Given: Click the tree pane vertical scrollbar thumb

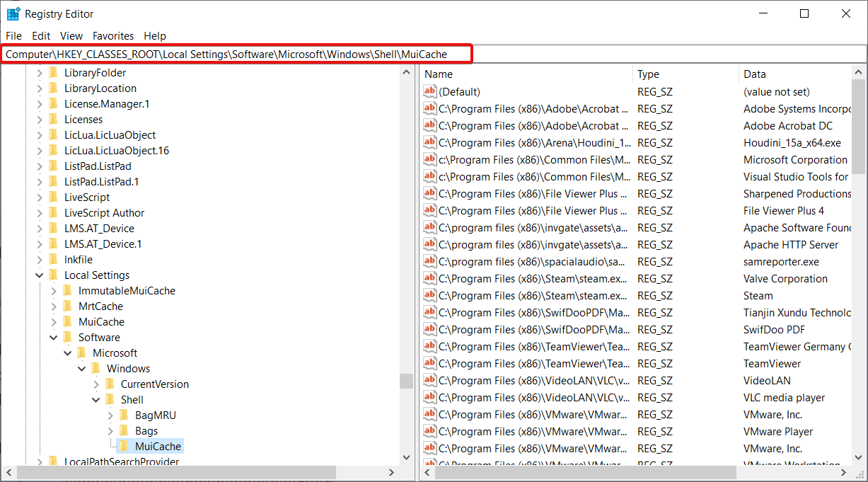Looking at the screenshot, I should click(406, 381).
